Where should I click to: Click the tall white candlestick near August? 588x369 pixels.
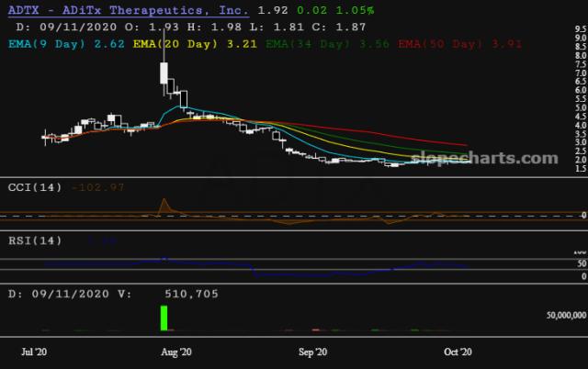tap(164, 72)
